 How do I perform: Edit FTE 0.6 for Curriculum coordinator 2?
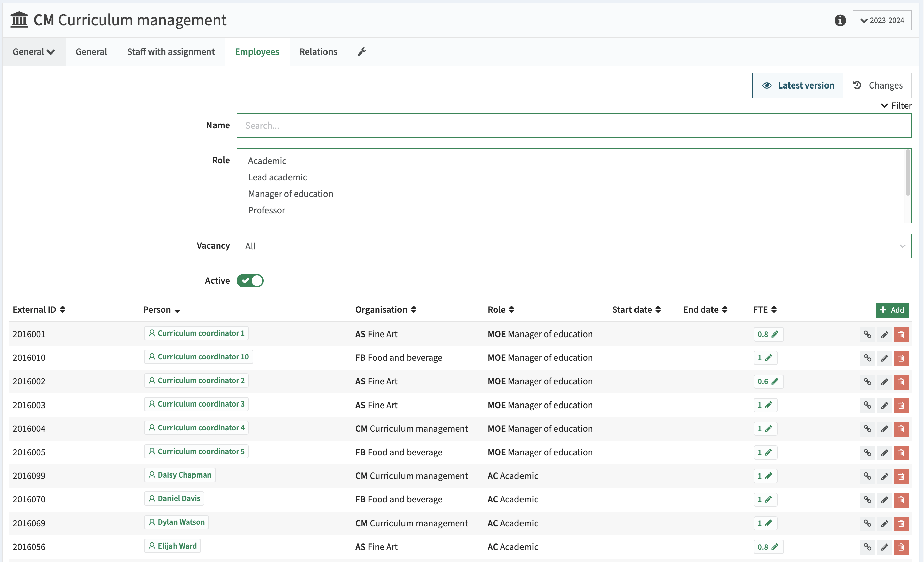click(x=768, y=381)
